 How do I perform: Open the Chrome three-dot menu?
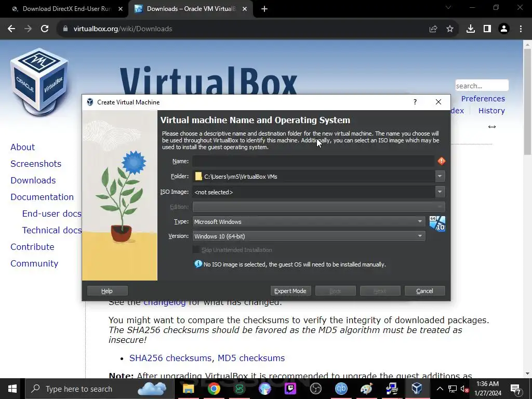coord(521,29)
